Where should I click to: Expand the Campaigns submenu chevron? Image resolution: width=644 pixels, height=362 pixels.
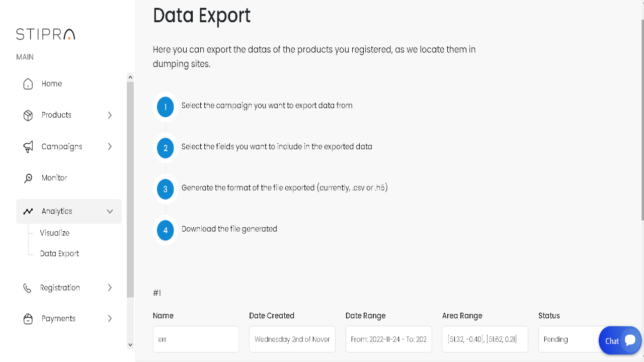[x=110, y=147]
